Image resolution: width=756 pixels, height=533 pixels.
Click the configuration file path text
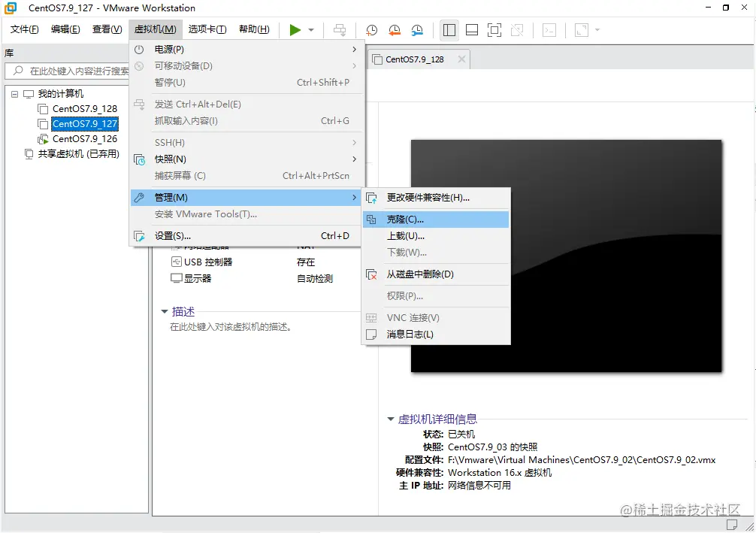point(581,459)
